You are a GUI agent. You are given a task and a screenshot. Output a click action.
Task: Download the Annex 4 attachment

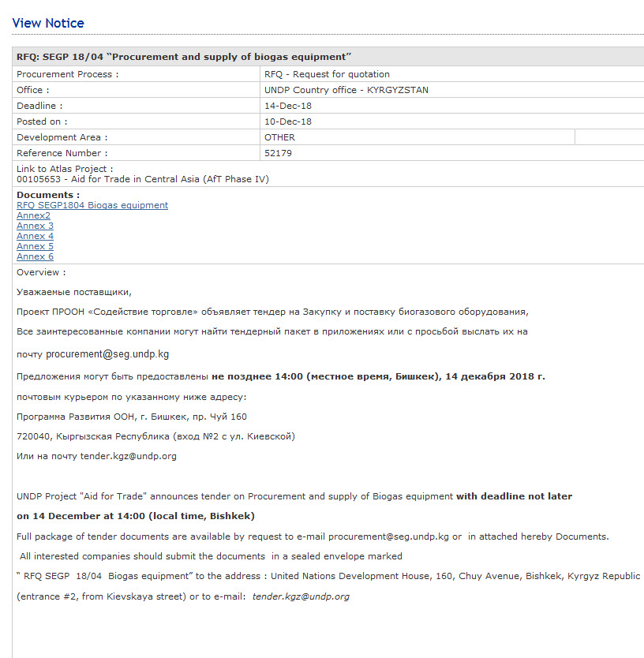point(35,236)
